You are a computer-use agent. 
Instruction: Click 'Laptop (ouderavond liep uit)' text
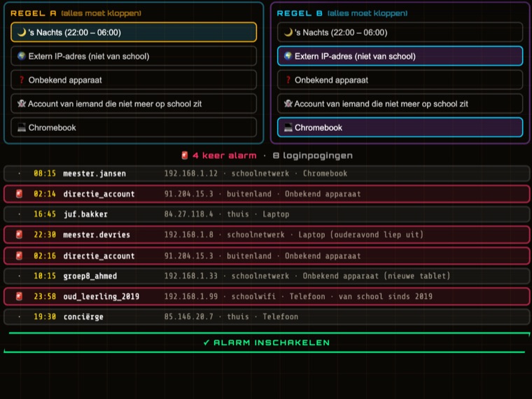(361, 234)
